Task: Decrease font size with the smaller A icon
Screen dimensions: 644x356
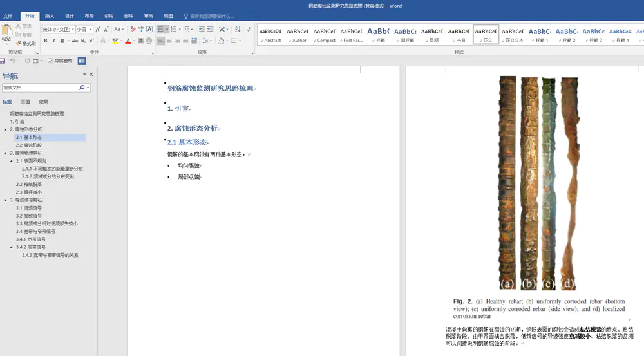Action: coord(106,29)
